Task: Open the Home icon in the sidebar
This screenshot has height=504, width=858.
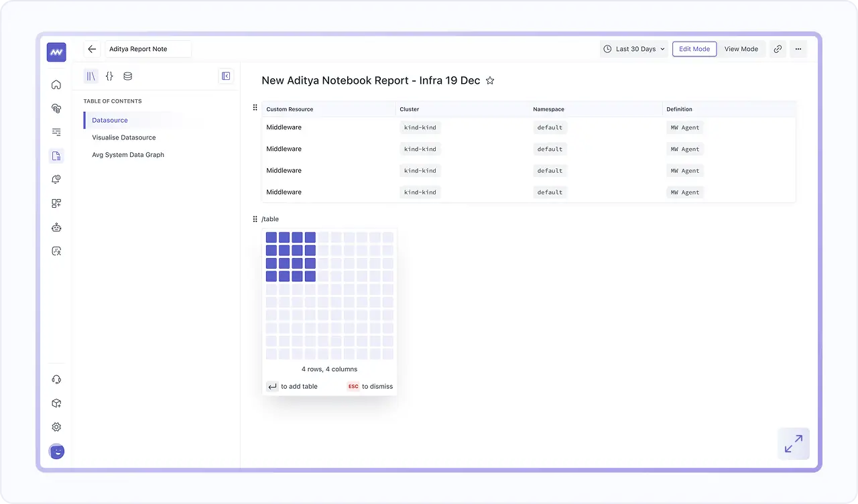Action: [x=56, y=84]
